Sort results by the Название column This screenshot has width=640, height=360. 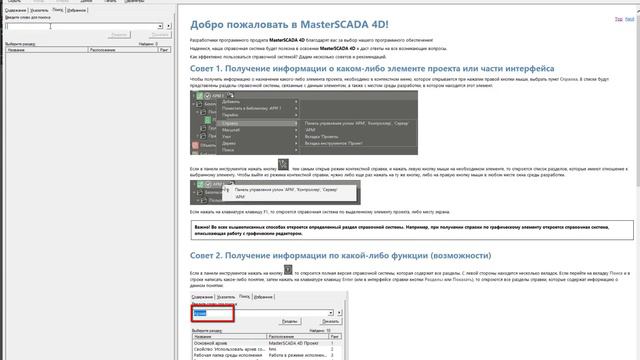click(47, 50)
